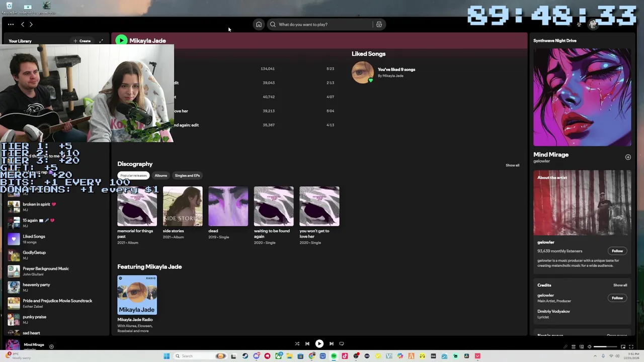Open the Mind Mirage title in side panel

(x=551, y=155)
